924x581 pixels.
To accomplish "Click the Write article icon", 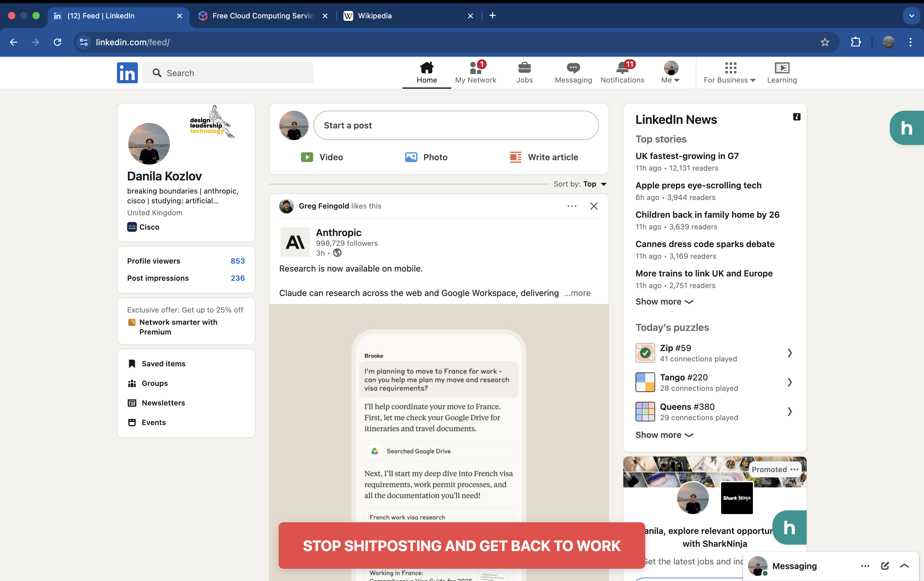I will pyautogui.click(x=515, y=157).
